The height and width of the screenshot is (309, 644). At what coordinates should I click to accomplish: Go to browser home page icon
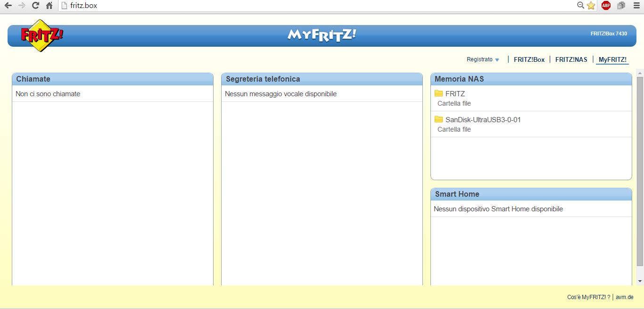pos(49,6)
